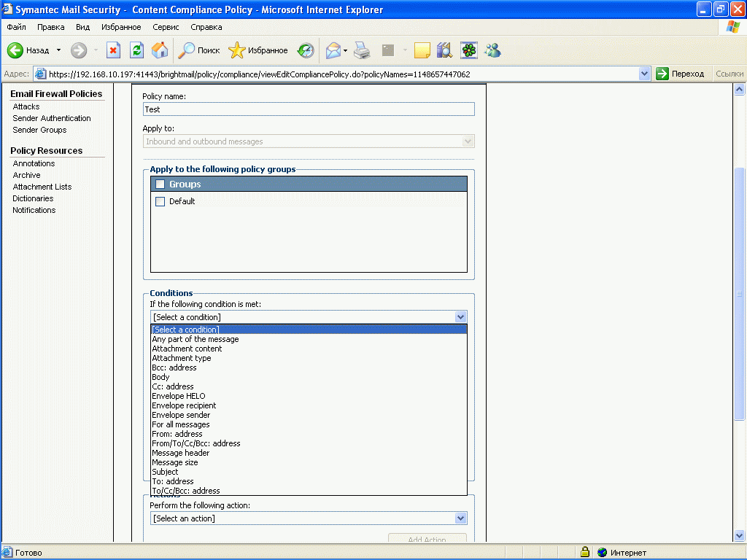This screenshot has width=747, height=560.
Task: Open the Messenger people icon
Action: tap(492, 50)
